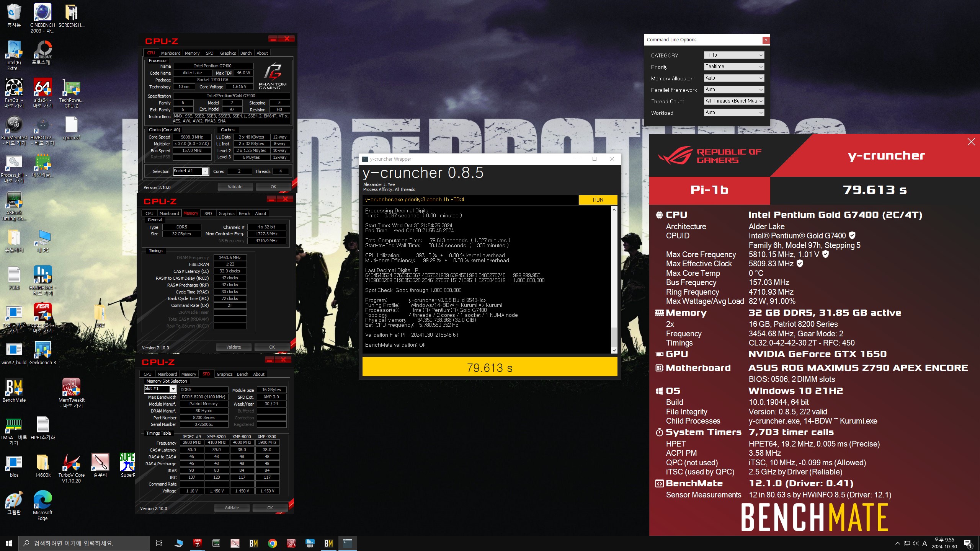Click Task View icon on taskbar
Image resolution: width=980 pixels, height=551 pixels.
point(159,543)
